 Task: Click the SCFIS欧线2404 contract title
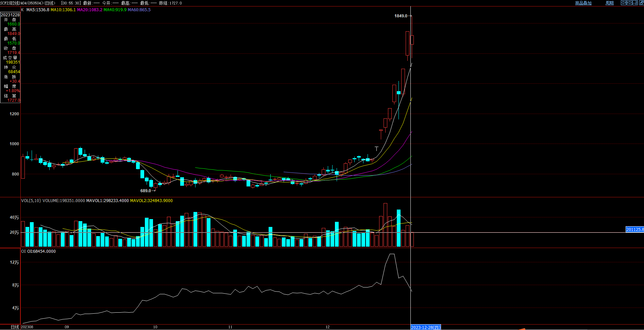point(14,3)
